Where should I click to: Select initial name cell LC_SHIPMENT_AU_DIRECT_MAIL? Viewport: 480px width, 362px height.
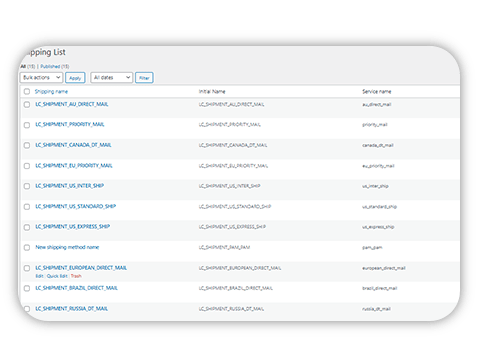pos(232,105)
